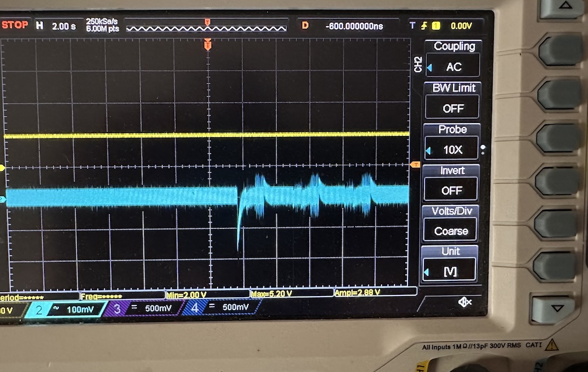Select the channel 3 500mV tab
Viewport: 588px width, 372px height.
(x=144, y=308)
